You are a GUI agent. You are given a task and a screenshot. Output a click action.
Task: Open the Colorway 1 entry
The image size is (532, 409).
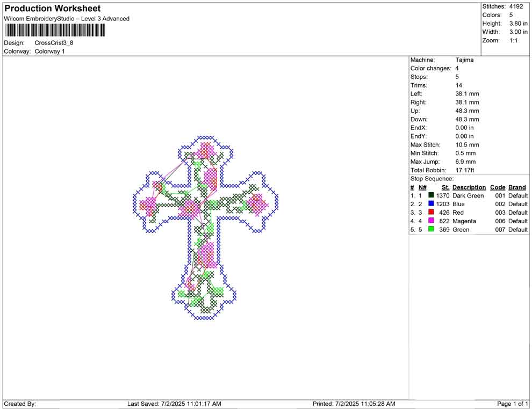tap(49, 51)
